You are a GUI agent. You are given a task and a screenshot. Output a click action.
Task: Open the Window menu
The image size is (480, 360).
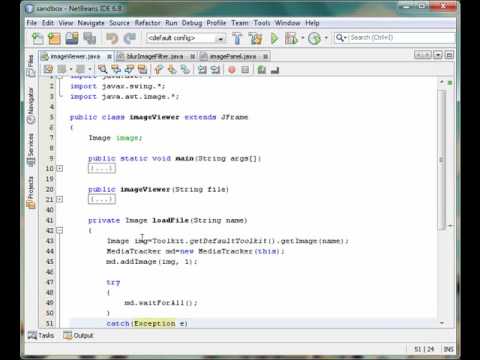tap(287, 23)
